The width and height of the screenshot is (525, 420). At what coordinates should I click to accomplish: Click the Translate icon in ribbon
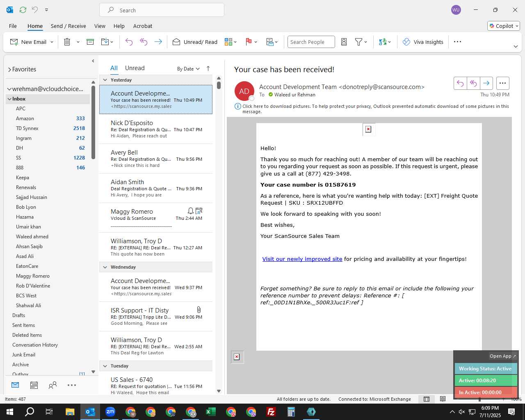383,42
